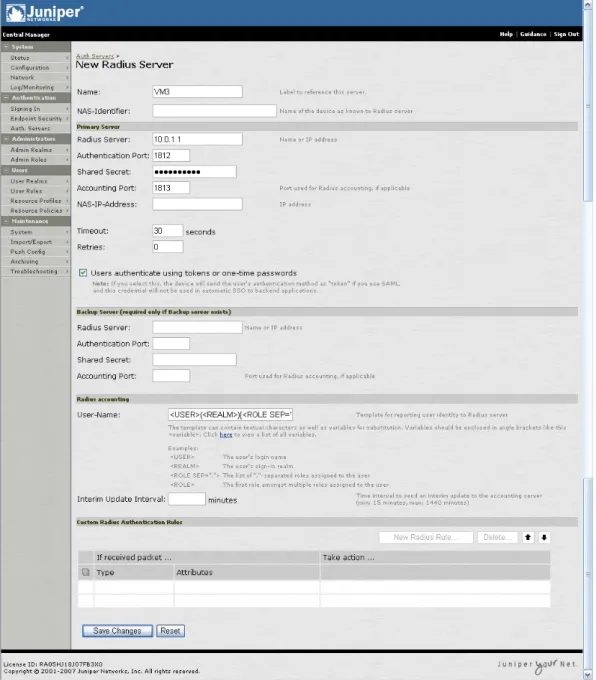The height and width of the screenshot is (680, 596).
Task: Open the Auth. Servers sidebar item
Action: [30, 128]
